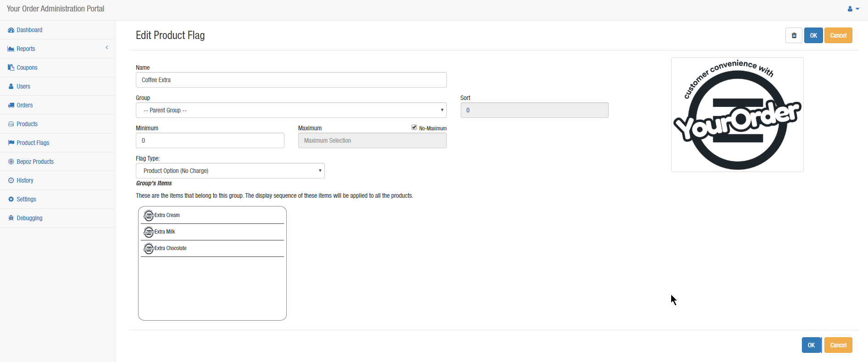Click the Extra Milk item logo icon

pos(149,232)
